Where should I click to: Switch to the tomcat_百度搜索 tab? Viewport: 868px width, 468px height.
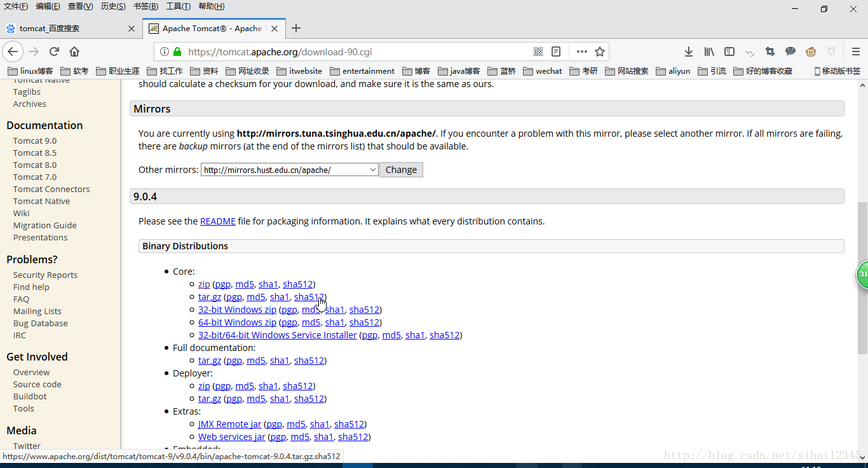71,29
